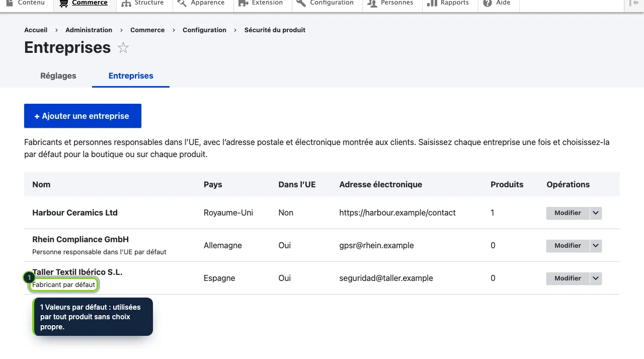Click the https://harbour.example/contact address
This screenshot has width=644, height=359.
(x=397, y=213)
